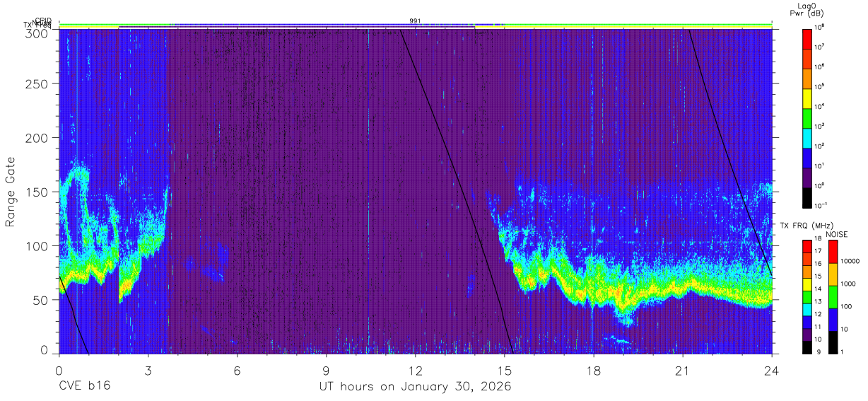Click the blue segment of the NOISE colorbar
The height and width of the screenshot is (401, 868).
pyautogui.click(x=833, y=320)
